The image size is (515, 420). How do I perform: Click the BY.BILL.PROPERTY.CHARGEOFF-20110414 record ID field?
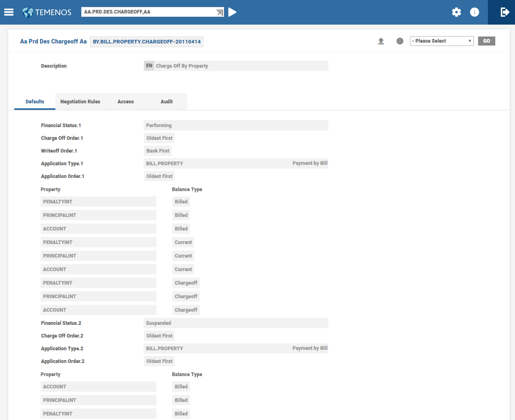146,42
